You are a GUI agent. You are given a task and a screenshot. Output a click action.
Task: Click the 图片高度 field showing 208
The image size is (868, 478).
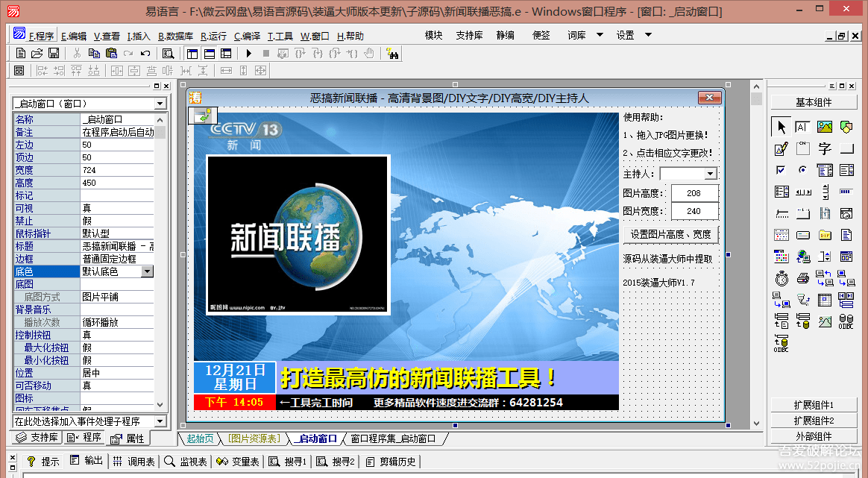pos(695,193)
